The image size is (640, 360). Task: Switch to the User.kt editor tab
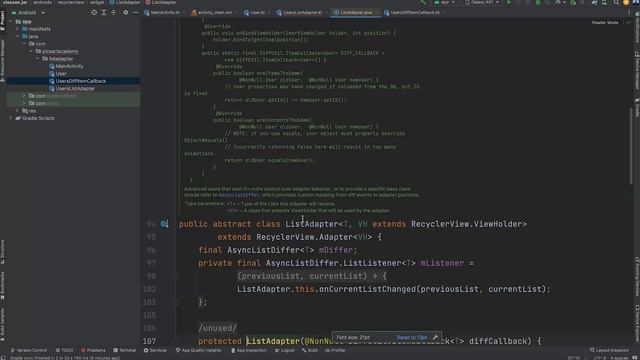[257, 13]
